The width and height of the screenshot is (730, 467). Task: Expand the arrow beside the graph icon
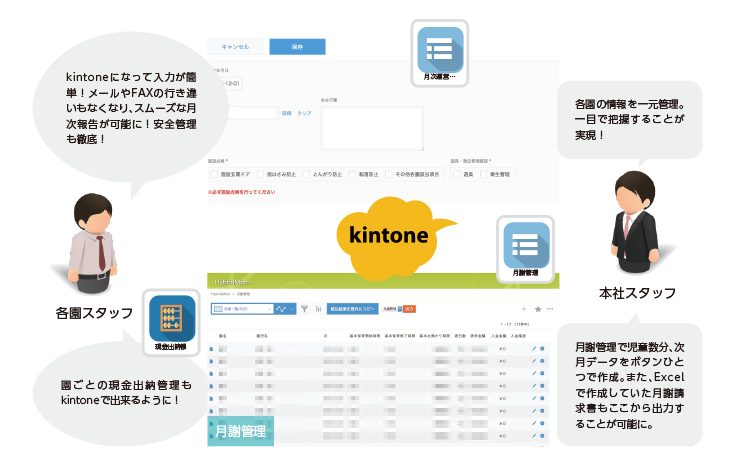coord(291,309)
